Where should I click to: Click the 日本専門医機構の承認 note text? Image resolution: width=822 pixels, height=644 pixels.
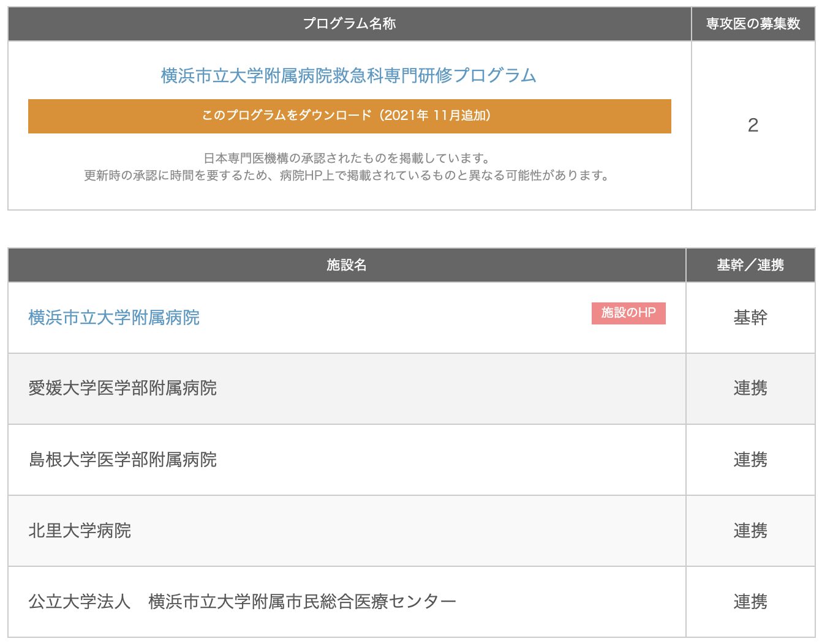[347, 159]
